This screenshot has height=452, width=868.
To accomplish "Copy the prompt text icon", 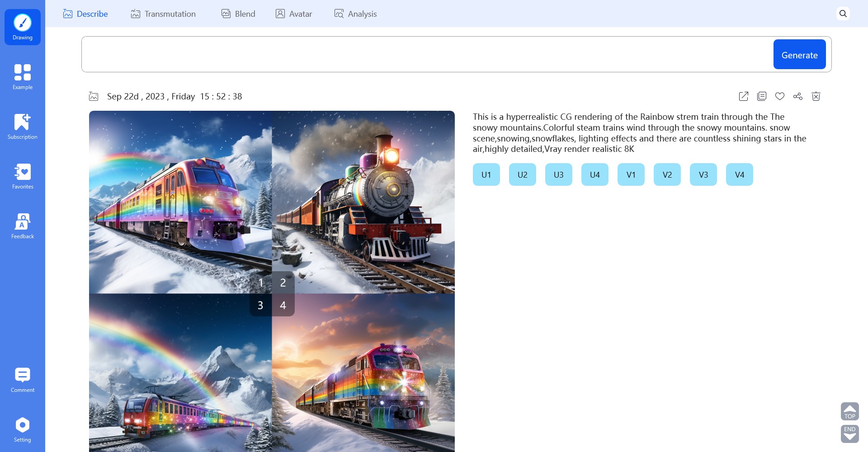I will (x=762, y=96).
